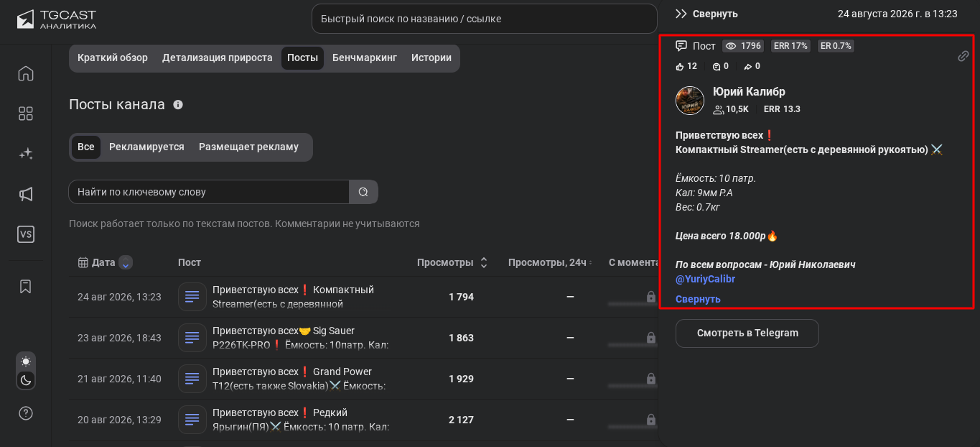The height and width of the screenshot is (447, 980).
Task: Sort by Просмотры column arrows
Action: pyautogui.click(x=484, y=263)
